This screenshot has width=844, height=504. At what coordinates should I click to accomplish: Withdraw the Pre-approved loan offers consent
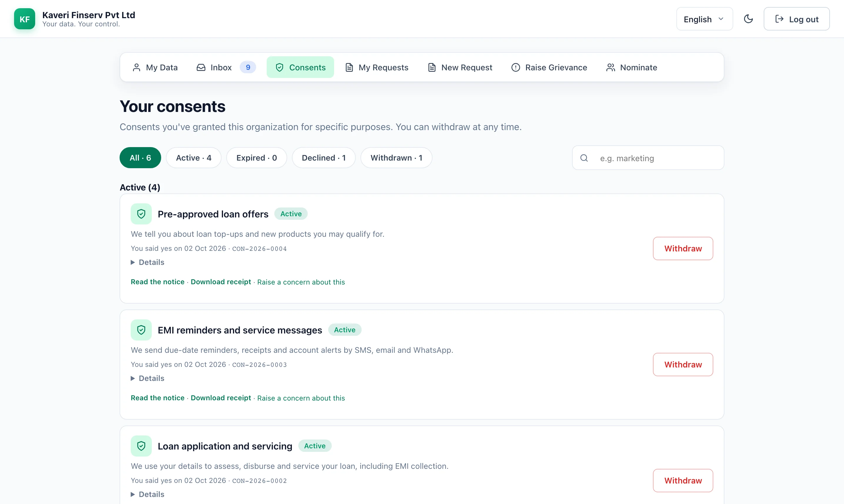click(683, 248)
